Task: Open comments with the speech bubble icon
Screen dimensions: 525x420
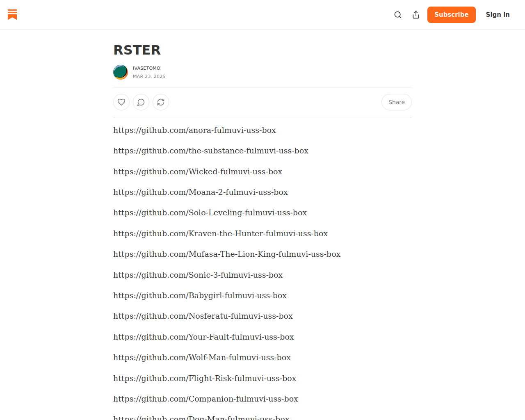Action: (141, 102)
